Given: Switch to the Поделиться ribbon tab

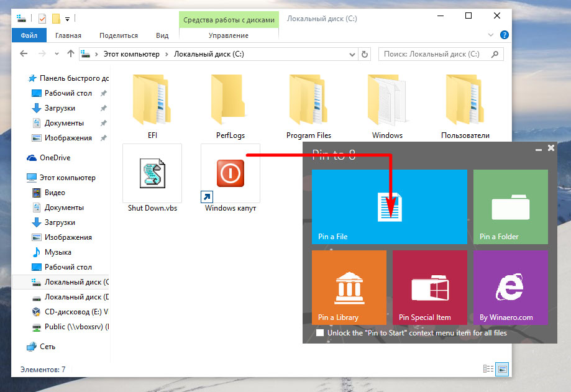Looking at the screenshot, I should 118,35.
